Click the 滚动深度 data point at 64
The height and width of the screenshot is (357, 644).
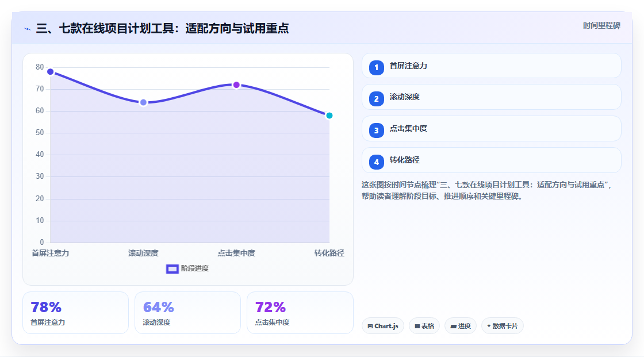pos(143,102)
